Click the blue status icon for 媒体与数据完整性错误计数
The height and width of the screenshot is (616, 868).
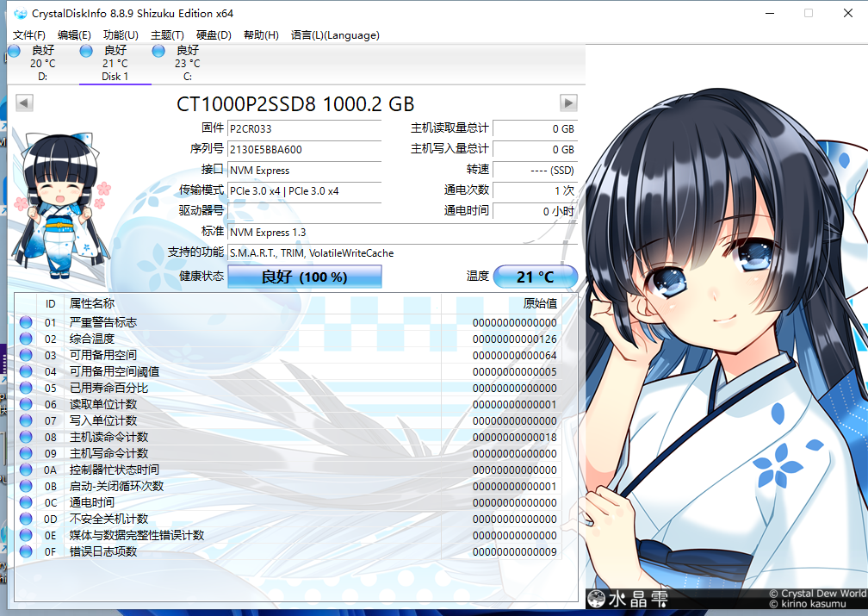26,535
